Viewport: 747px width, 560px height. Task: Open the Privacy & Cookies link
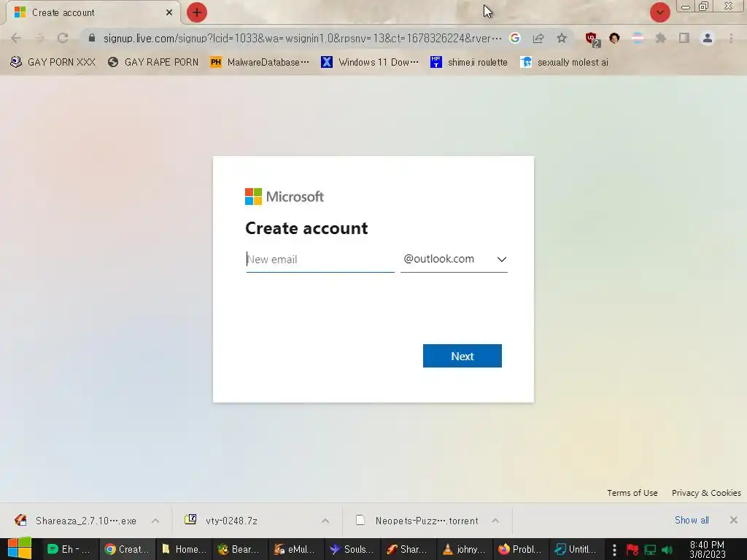706,493
